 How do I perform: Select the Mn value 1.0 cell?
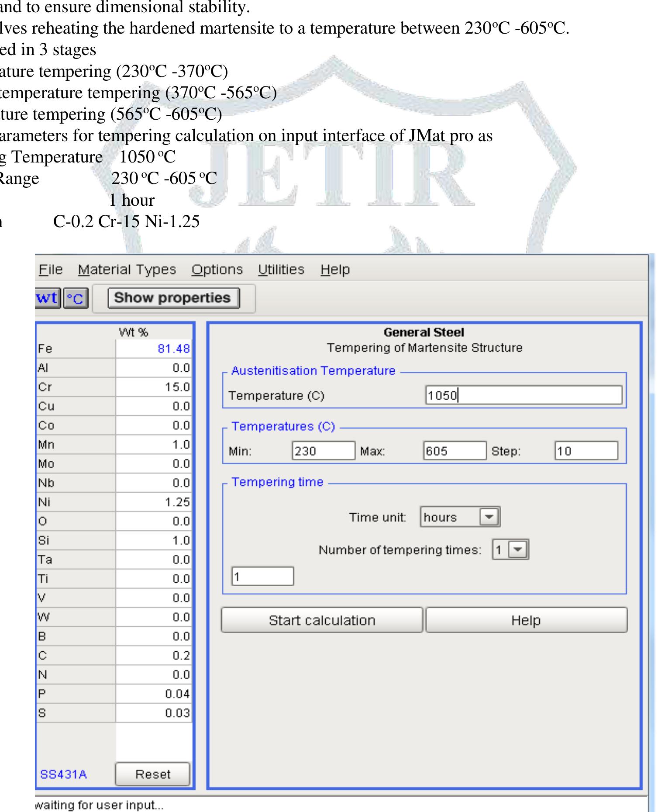pyautogui.click(x=154, y=444)
